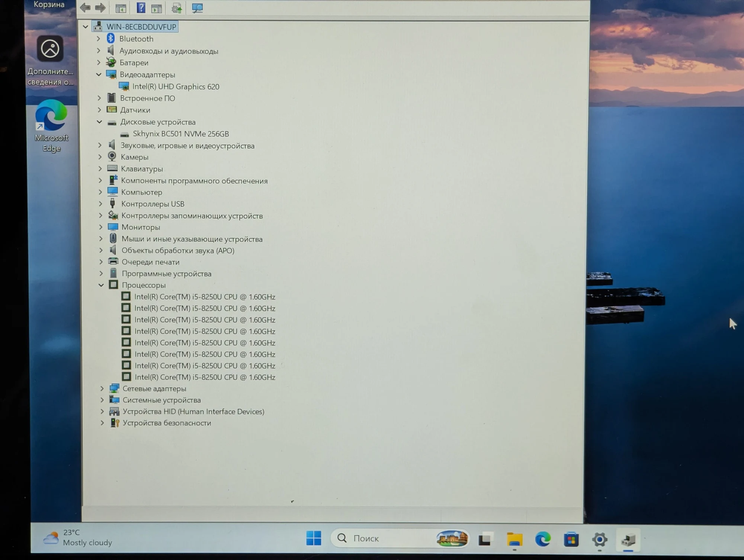Click the Поиск taskbar search field
This screenshot has height=560, width=744.
400,538
